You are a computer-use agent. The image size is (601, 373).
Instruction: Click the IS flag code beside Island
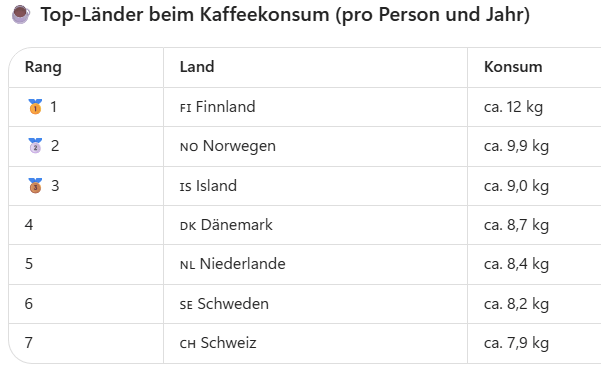click(x=186, y=187)
